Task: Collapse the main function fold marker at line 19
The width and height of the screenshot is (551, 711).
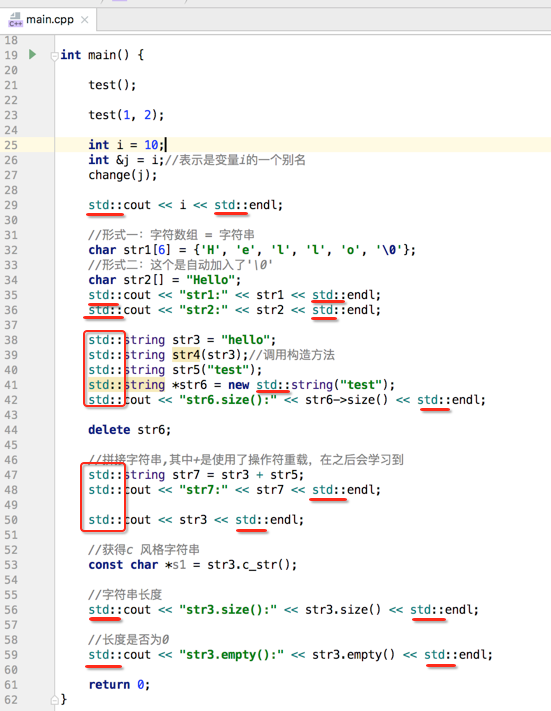Action: tap(54, 56)
